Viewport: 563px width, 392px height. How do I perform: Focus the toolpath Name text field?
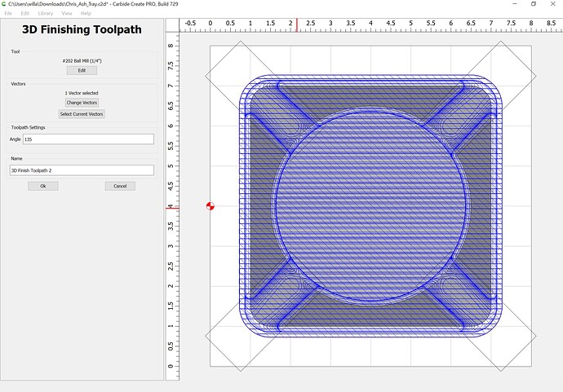tap(82, 170)
